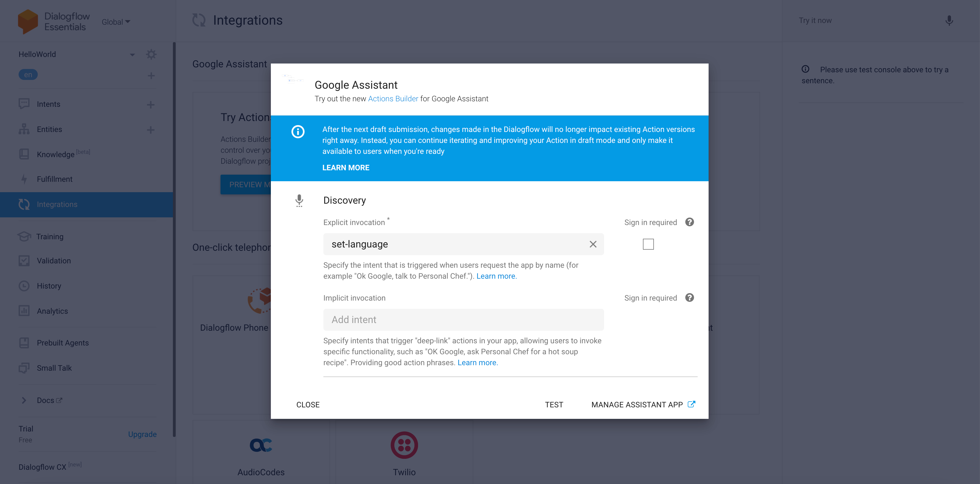980x484 pixels.
Task: Click the Add intent input field
Action: coord(463,319)
